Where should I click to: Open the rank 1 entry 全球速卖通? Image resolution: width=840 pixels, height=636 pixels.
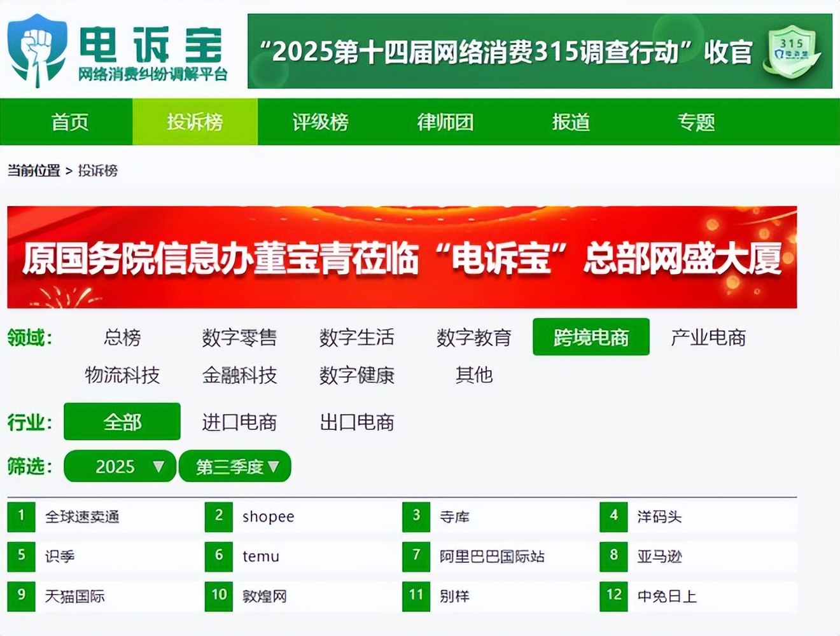click(82, 517)
